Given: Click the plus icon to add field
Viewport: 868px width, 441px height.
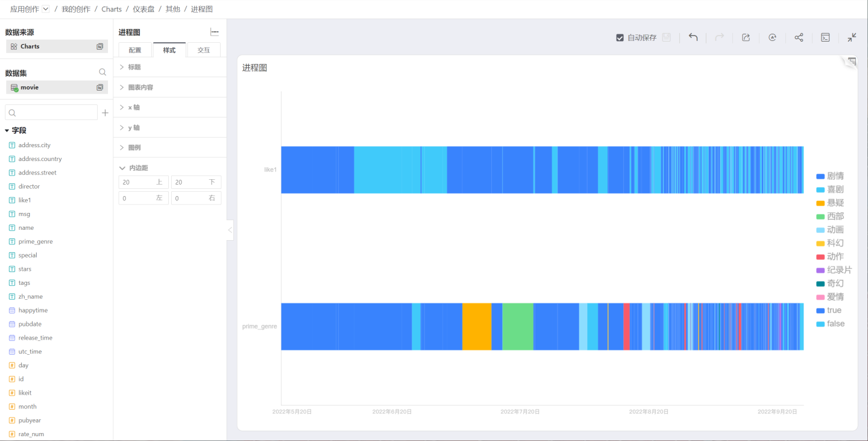Looking at the screenshot, I should [105, 113].
